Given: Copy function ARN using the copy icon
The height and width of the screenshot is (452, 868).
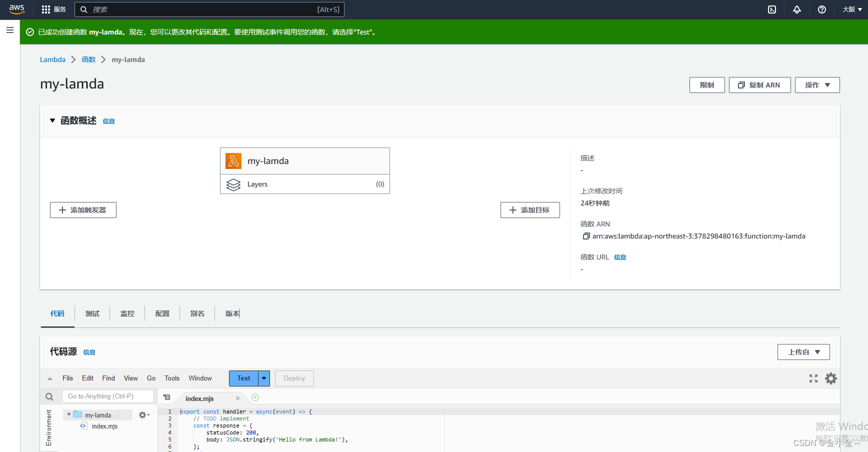Looking at the screenshot, I should (x=586, y=236).
